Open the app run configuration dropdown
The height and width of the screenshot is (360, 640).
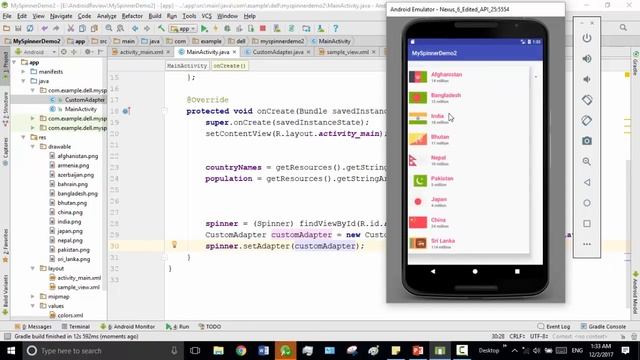184,29
